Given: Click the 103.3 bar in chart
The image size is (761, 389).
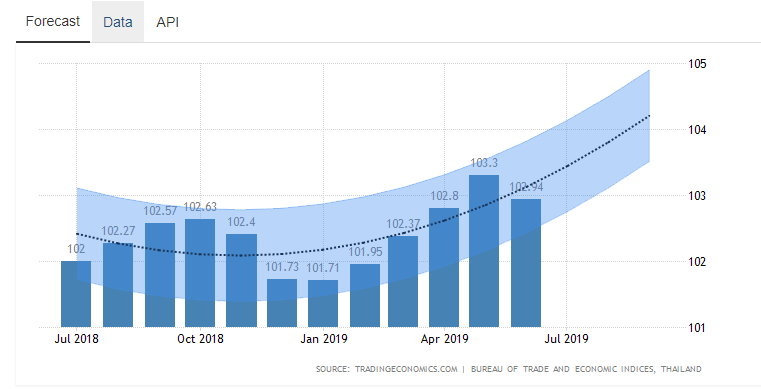Looking at the screenshot, I should click(x=484, y=251).
